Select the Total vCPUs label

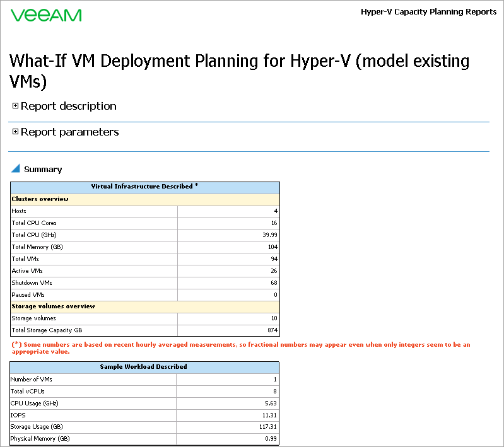point(27,391)
